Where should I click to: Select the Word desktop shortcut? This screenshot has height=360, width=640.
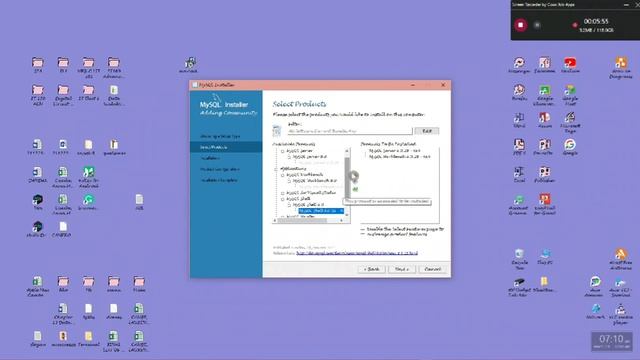coord(519,120)
